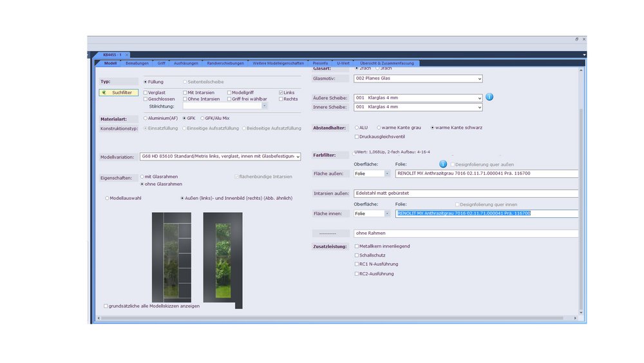The image size is (644, 363).
Task: Tick the RC2-Ausführung checkbox
Action: pyautogui.click(x=357, y=273)
